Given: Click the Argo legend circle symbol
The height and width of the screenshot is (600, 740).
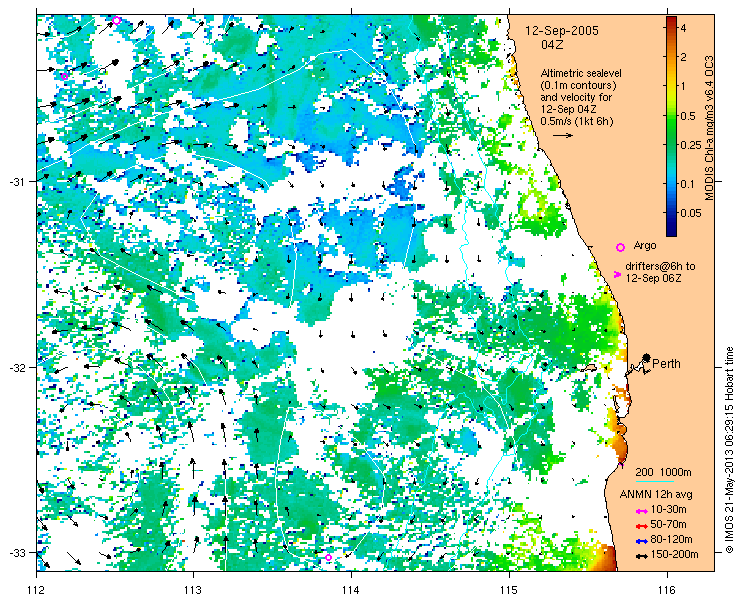Looking at the screenshot, I should pos(621,247).
